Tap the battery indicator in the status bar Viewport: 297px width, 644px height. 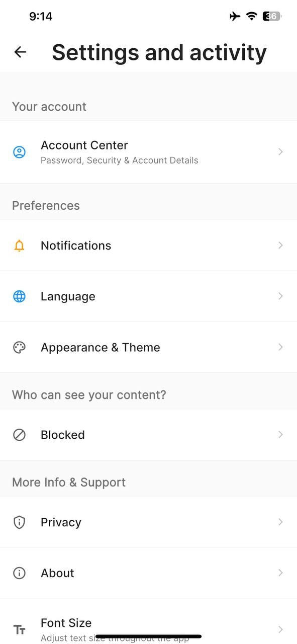(271, 16)
